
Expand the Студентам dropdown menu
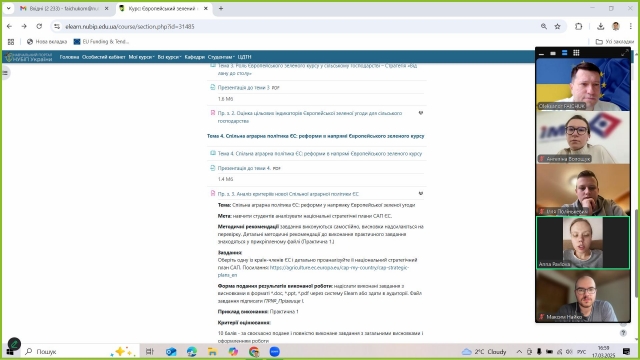pos(221,57)
